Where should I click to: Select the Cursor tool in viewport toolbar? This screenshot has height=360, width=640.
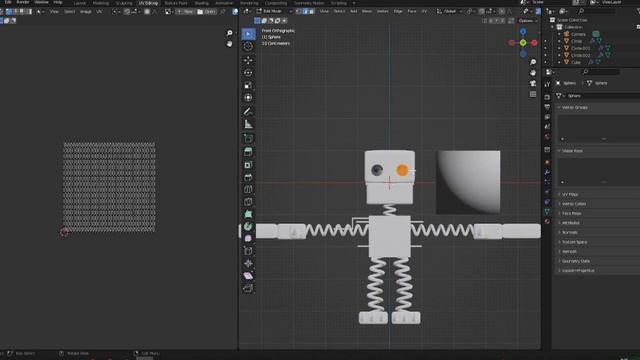pos(248,47)
